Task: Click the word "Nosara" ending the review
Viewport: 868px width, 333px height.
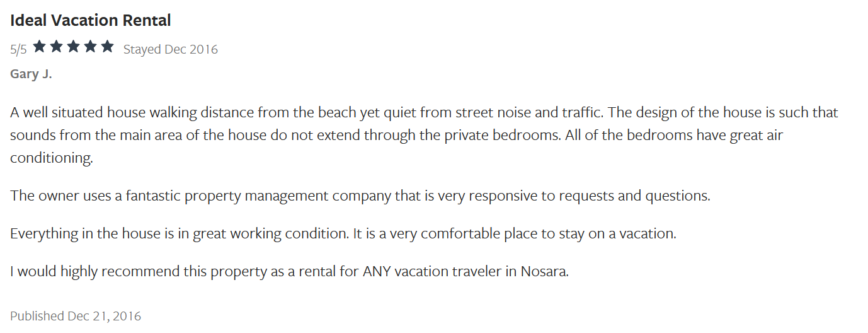Action: tap(545, 272)
